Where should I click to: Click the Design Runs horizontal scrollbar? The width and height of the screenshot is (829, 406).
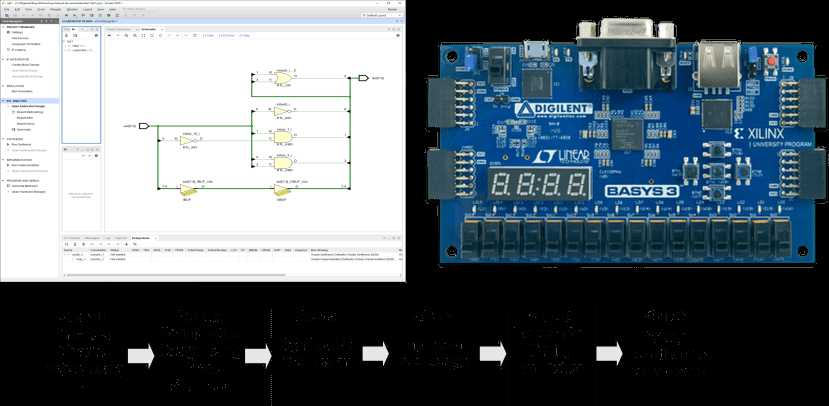pos(174,275)
